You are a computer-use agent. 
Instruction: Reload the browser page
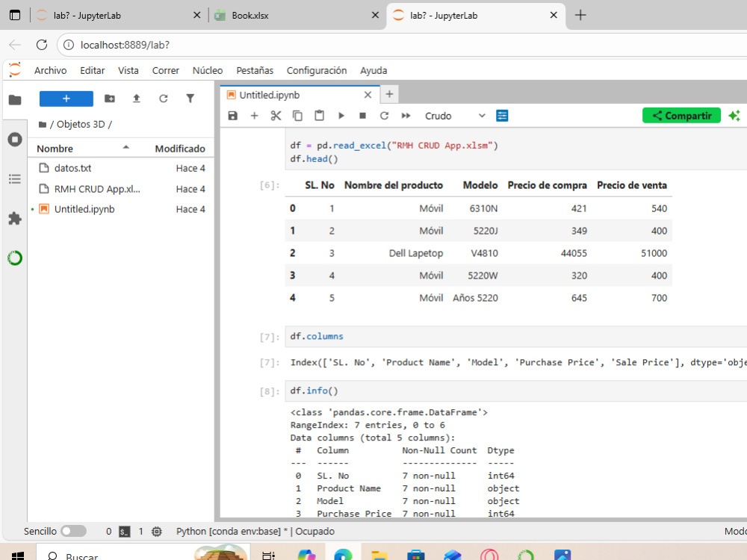tap(42, 45)
